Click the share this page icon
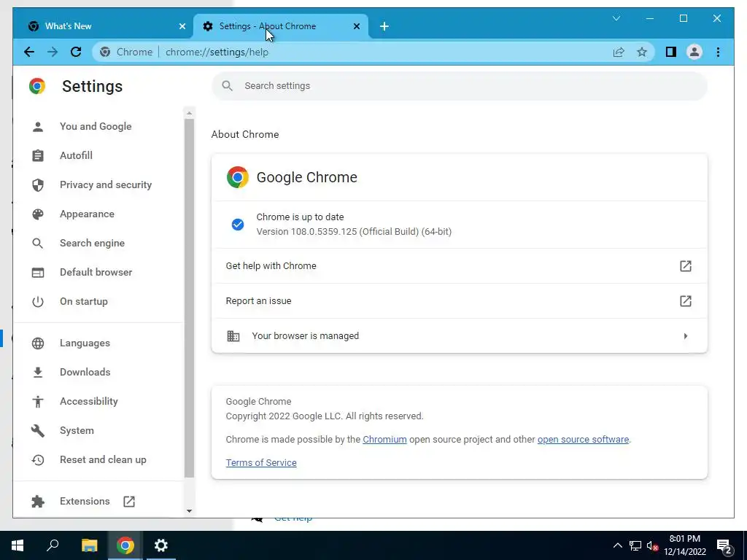The image size is (747, 560). [619, 52]
